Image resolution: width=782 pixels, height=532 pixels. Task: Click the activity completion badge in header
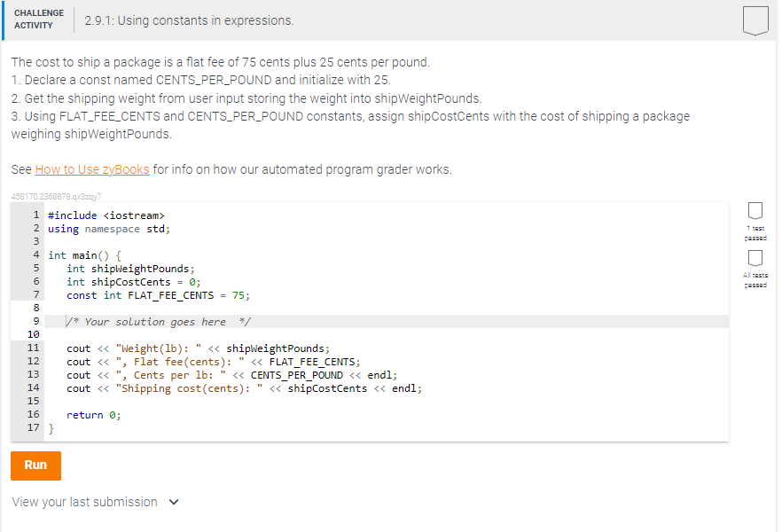pos(755,20)
